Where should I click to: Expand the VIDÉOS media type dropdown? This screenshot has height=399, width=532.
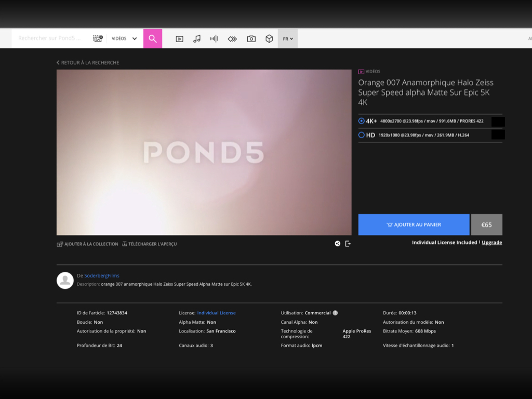click(x=125, y=38)
